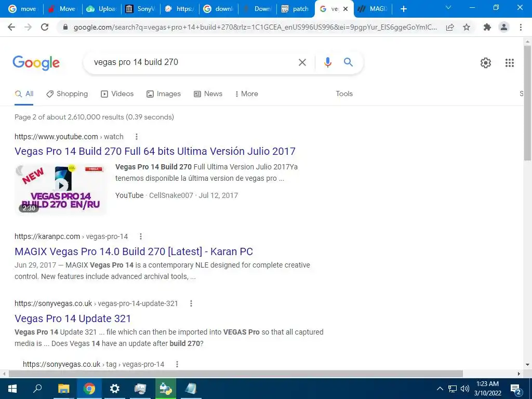Switch to the MAGIX browser tab

[x=373, y=9]
